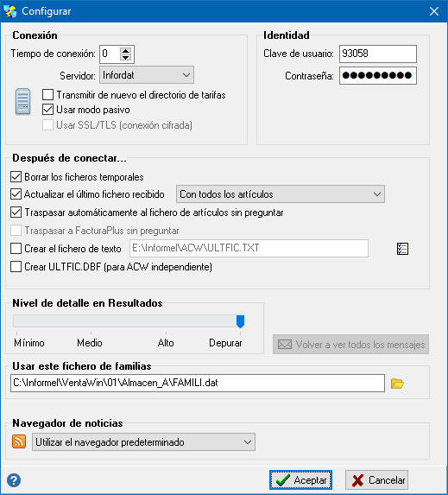
Task: Click the families file path field
Action: (198, 384)
